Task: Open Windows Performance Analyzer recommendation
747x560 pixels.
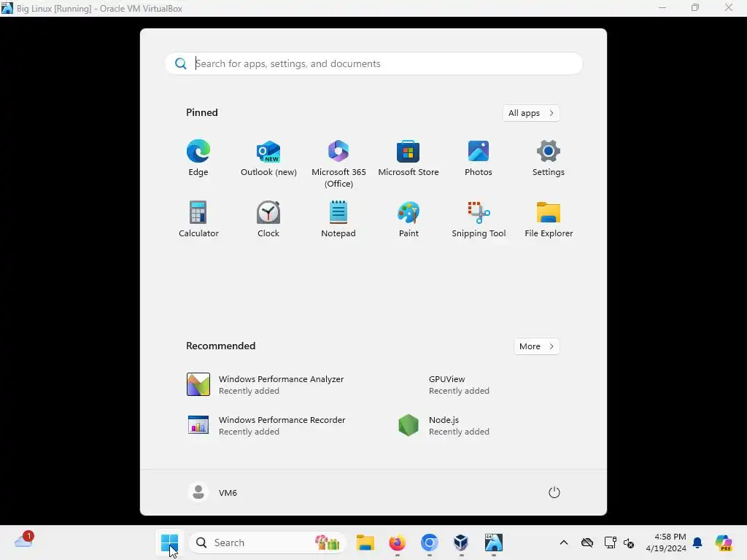Action: coord(266,385)
